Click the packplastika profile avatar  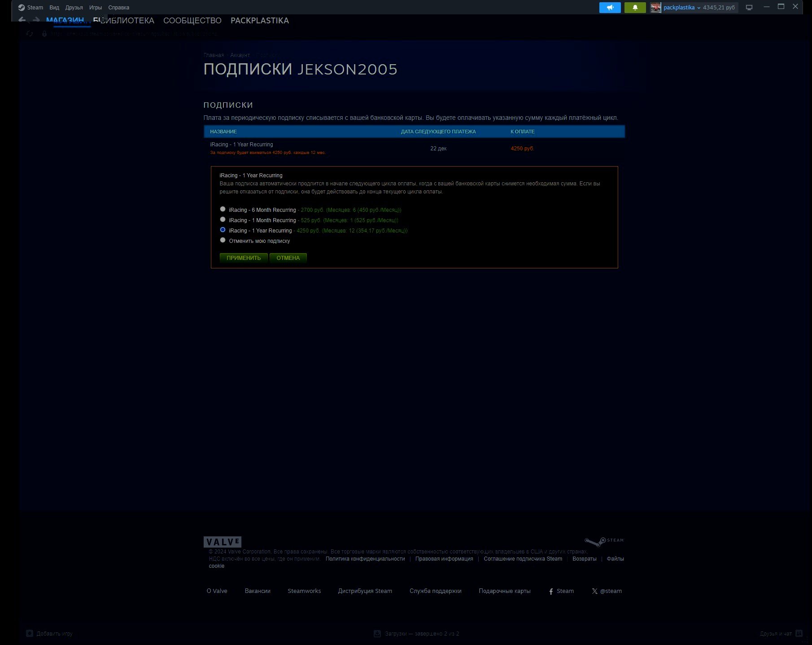[x=655, y=8]
